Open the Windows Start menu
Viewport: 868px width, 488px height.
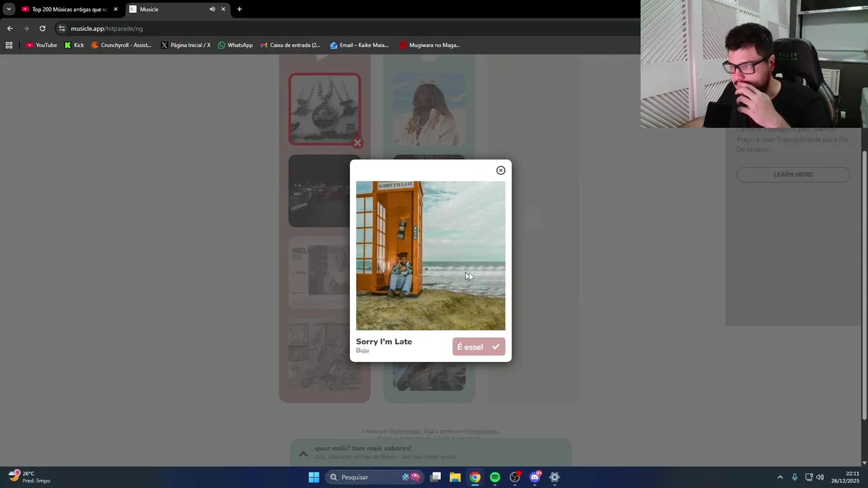pyautogui.click(x=314, y=477)
